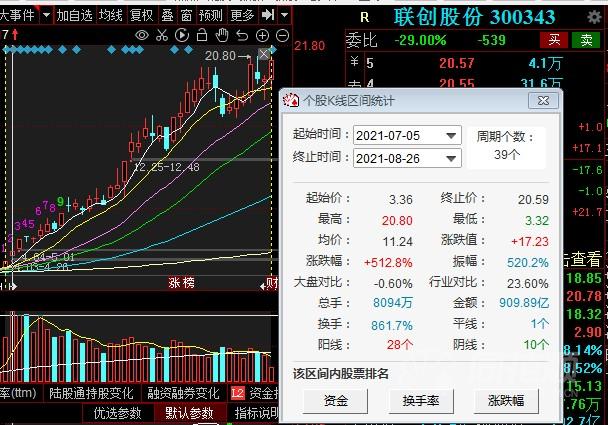
Task: Zoom out with the circled minus icon
Action: pyautogui.click(x=283, y=36)
